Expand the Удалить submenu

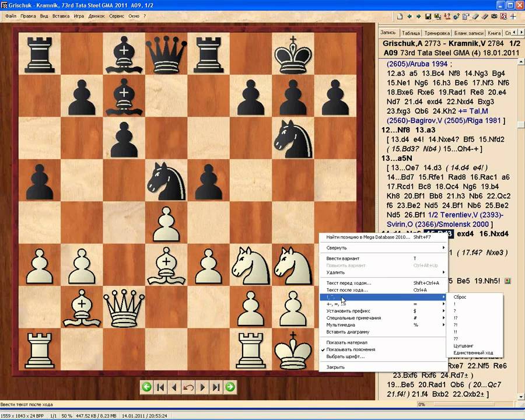click(x=383, y=272)
